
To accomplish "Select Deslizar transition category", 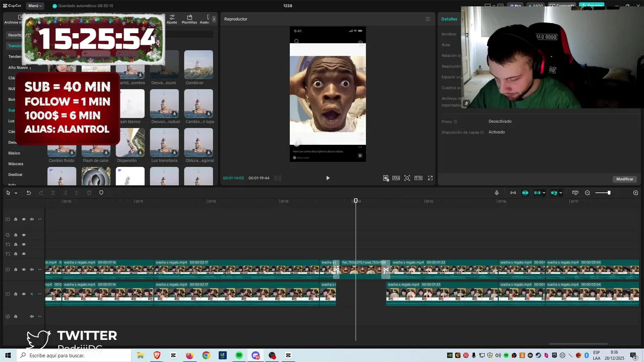I will (x=16, y=174).
